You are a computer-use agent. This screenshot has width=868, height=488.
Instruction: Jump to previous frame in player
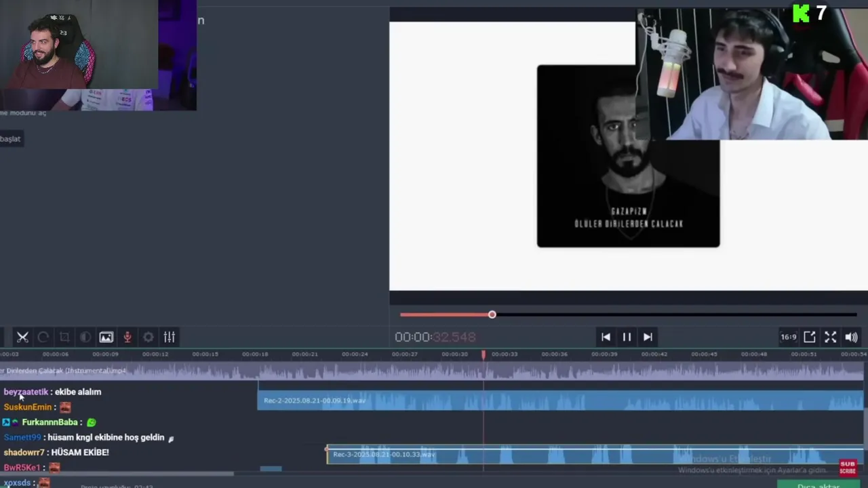[x=606, y=337]
